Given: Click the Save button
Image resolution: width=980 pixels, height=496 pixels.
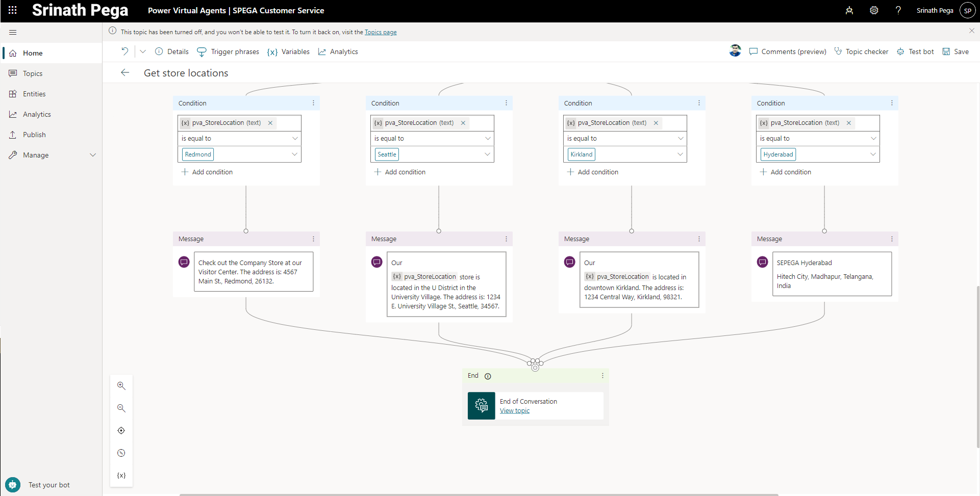Looking at the screenshot, I should coord(956,52).
